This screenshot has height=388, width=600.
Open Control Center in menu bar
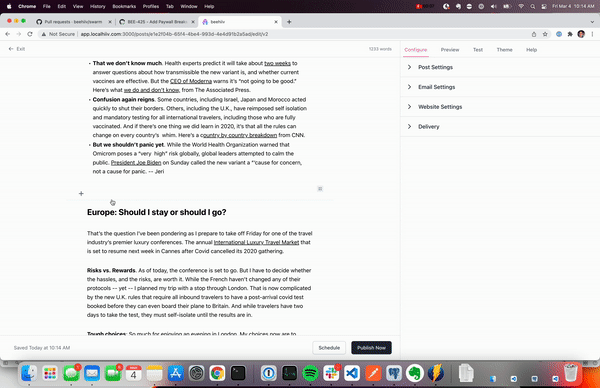pyautogui.click(x=544, y=6)
